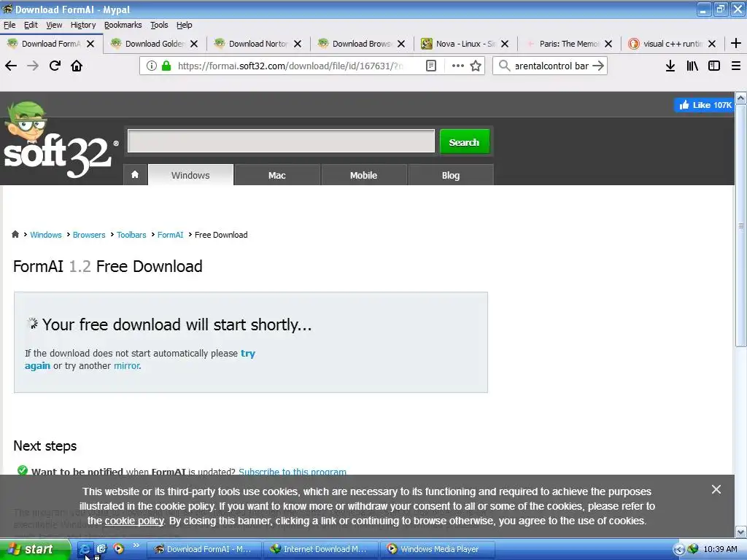Go to soft32 home tab icon
Viewport: 747px width, 560px height.
(x=135, y=175)
